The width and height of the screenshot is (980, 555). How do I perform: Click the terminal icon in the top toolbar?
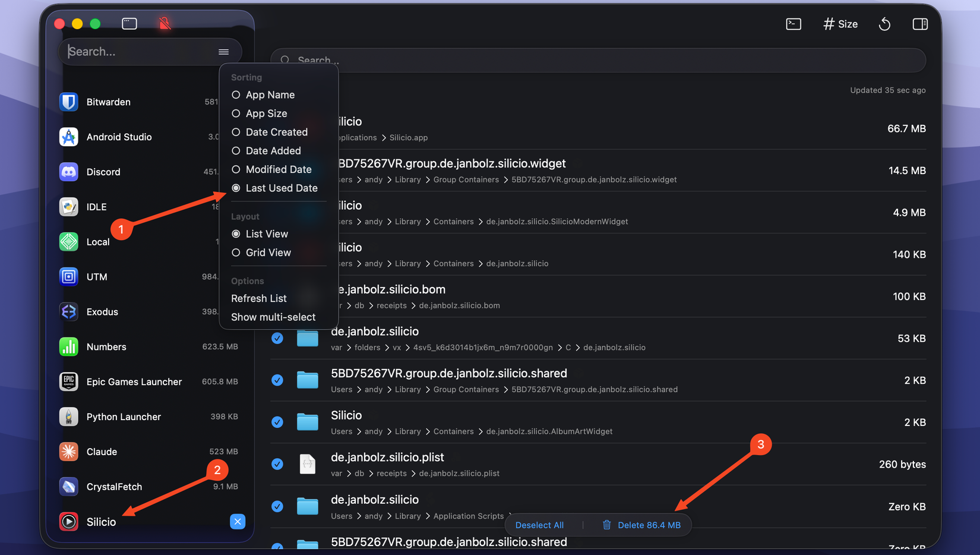(x=793, y=24)
